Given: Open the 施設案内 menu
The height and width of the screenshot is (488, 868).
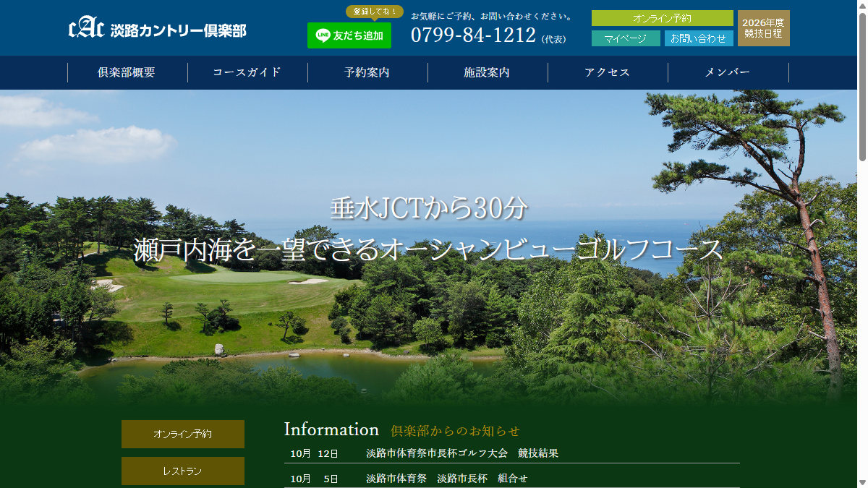Looking at the screenshot, I should [x=488, y=72].
